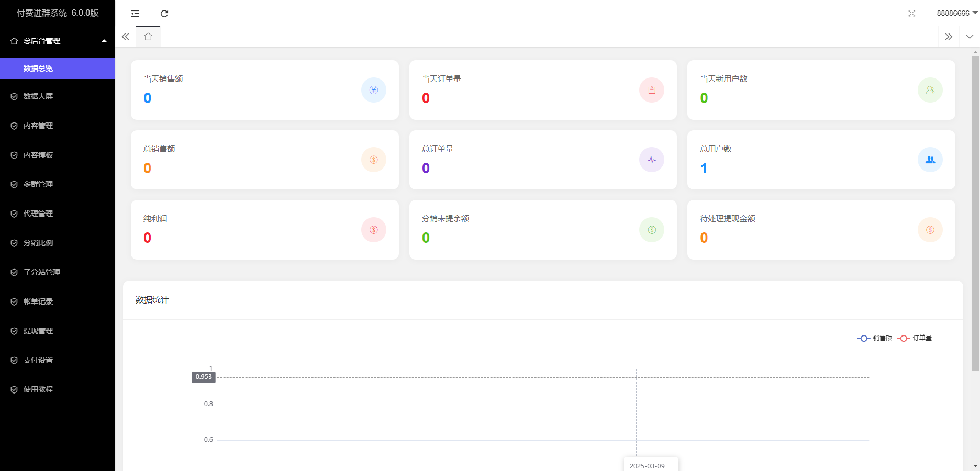Click the 2025-03-09 chart date tooltip
Image resolution: width=980 pixels, height=471 pixels.
(651, 464)
